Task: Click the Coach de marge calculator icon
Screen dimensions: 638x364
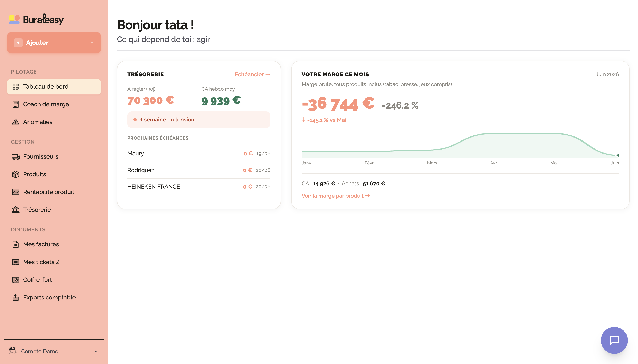Action: 15,104
